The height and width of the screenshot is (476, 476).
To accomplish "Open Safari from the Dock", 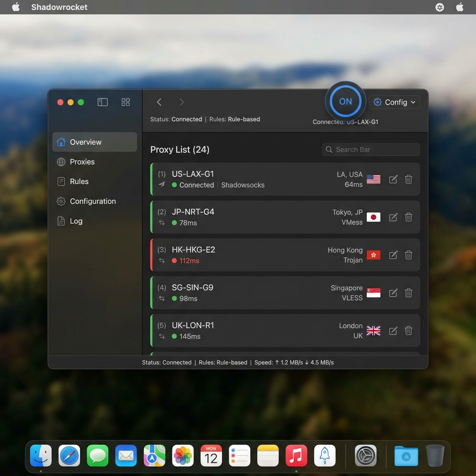I will coord(69,456).
